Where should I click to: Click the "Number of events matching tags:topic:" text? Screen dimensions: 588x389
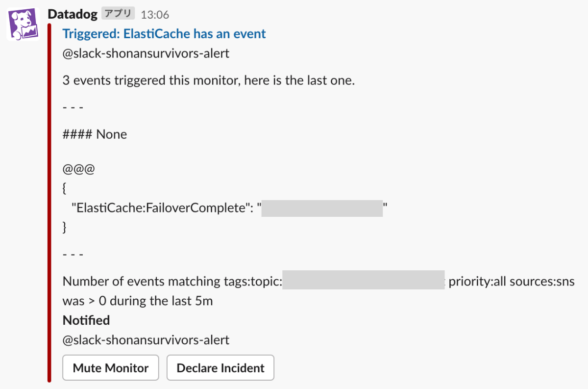coord(172,282)
